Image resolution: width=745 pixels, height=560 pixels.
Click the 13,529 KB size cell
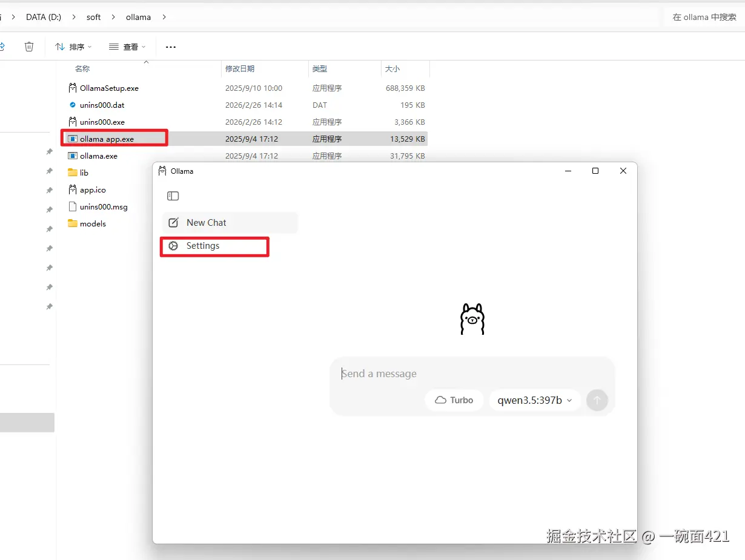(x=407, y=139)
